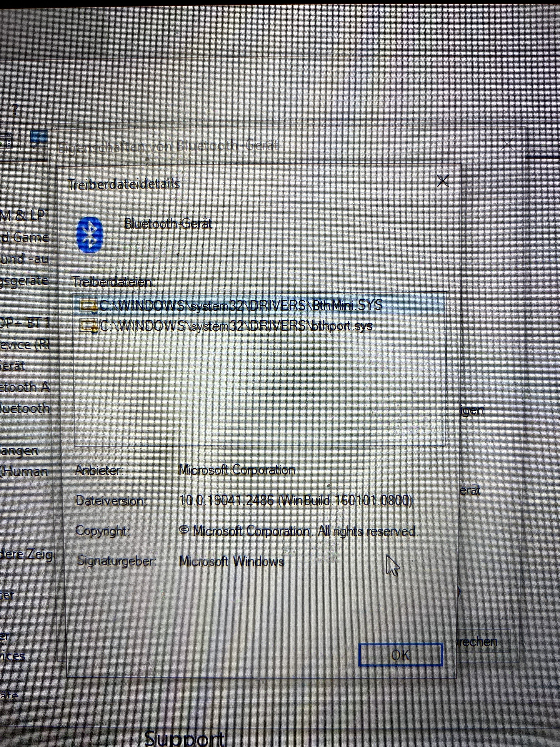Select the 'etooth A' tree entry
Viewport: 560px width, 747px height.
coord(24,387)
